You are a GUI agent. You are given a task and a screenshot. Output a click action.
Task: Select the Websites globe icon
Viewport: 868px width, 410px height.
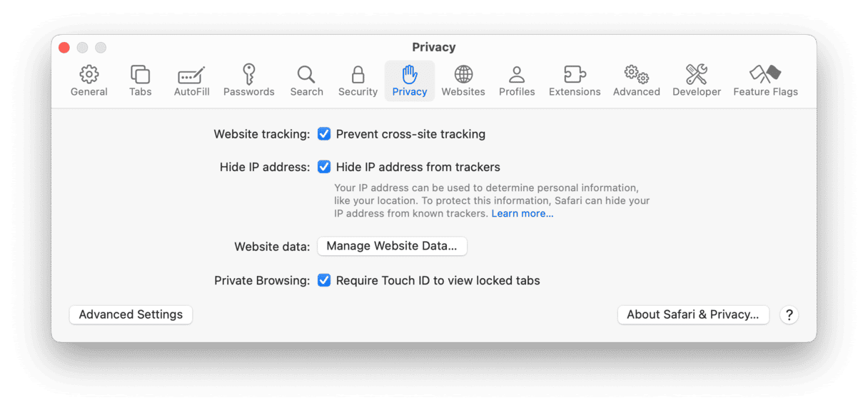(x=463, y=74)
